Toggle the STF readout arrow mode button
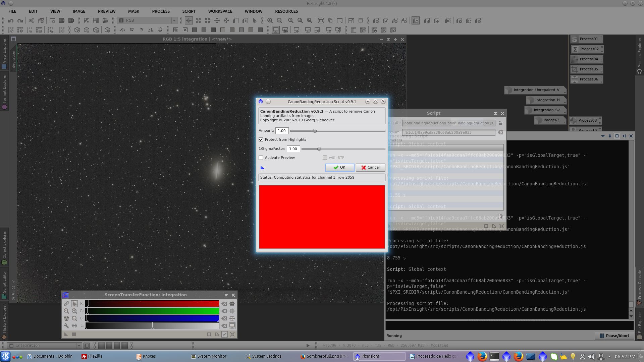 click(x=74, y=304)
